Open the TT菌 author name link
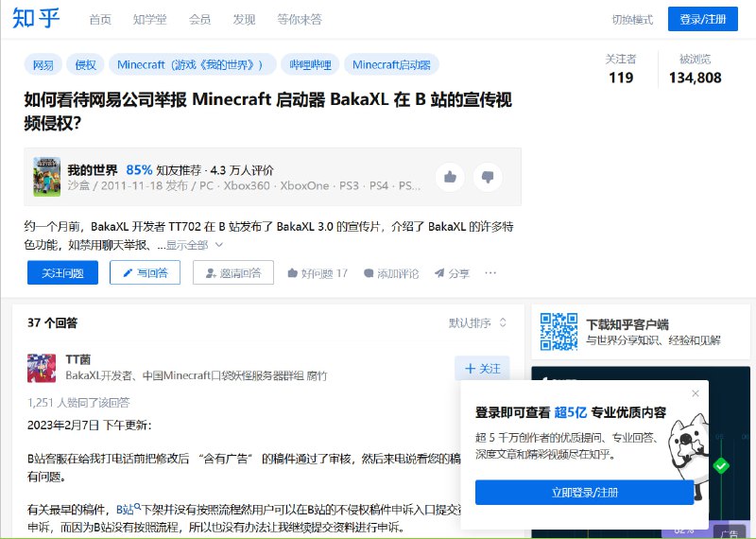Viewport: 756px width, 539px height. [x=78, y=359]
